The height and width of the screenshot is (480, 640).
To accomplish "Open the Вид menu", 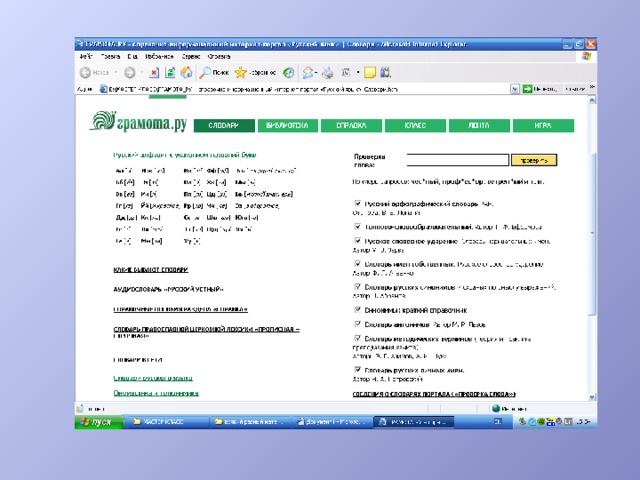I will point(132,57).
